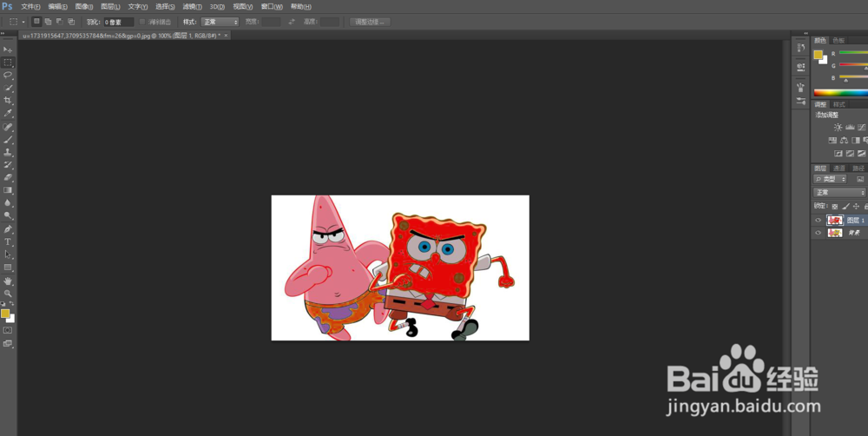868x436 pixels.
Task: Open the layer filter 类型 dropdown
Action: tap(831, 179)
